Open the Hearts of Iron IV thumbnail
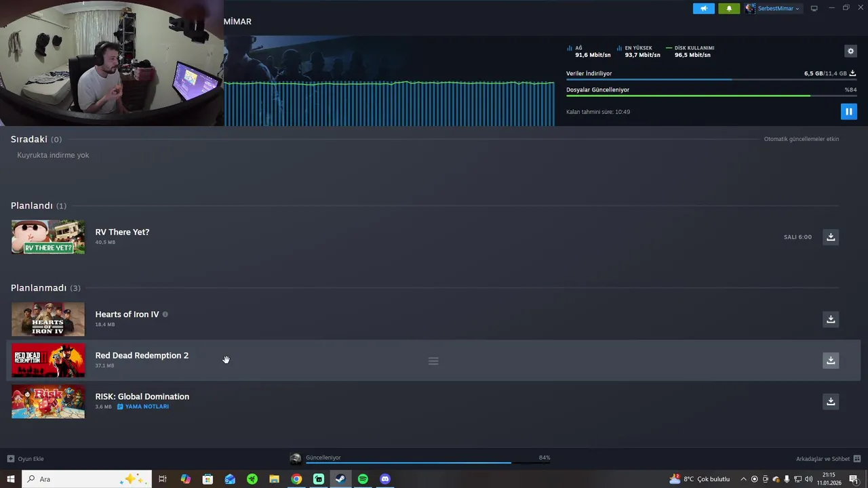This screenshot has width=868, height=488. (x=48, y=319)
